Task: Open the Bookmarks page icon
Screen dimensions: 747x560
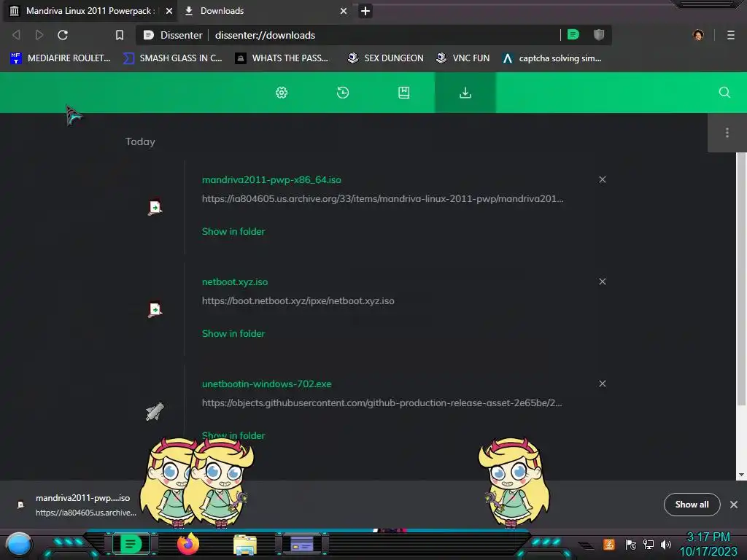Action: click(403, 93)
